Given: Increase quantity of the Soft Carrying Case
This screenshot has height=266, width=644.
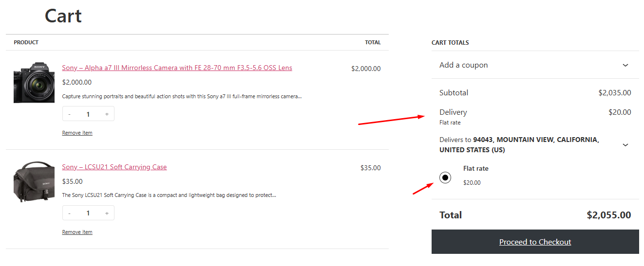Looking at the screenshot, I should (x=107, y=213).
